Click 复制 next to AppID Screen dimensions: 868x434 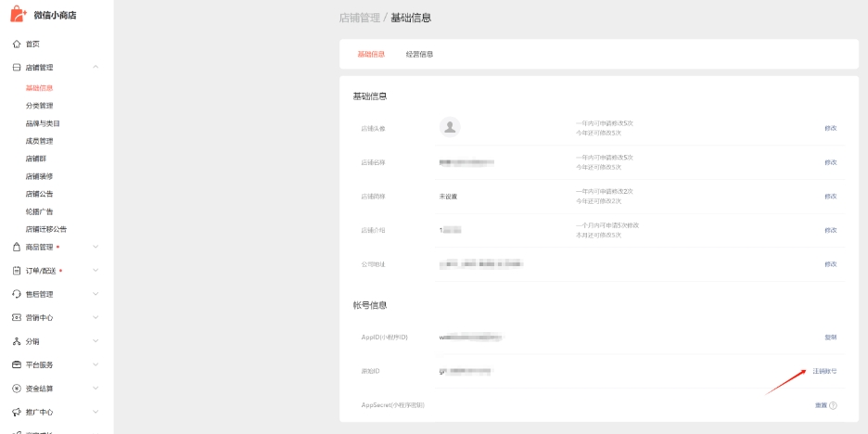coord(830,338)
